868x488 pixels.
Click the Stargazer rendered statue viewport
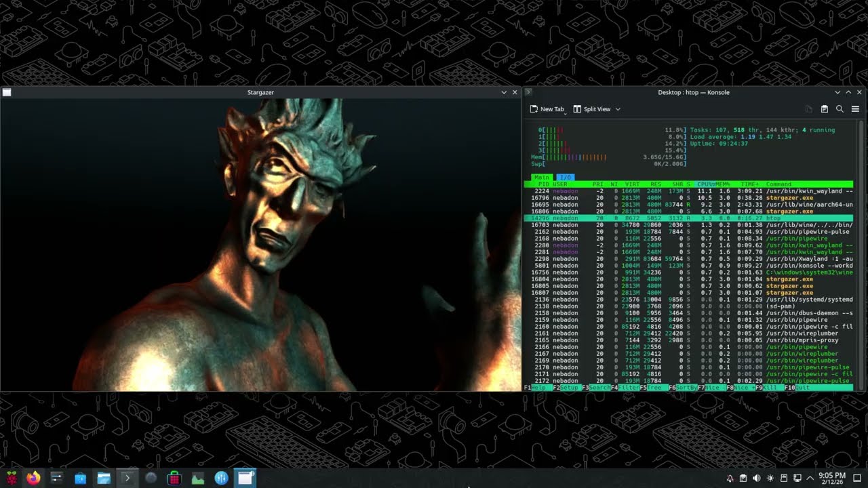point(260,245)
